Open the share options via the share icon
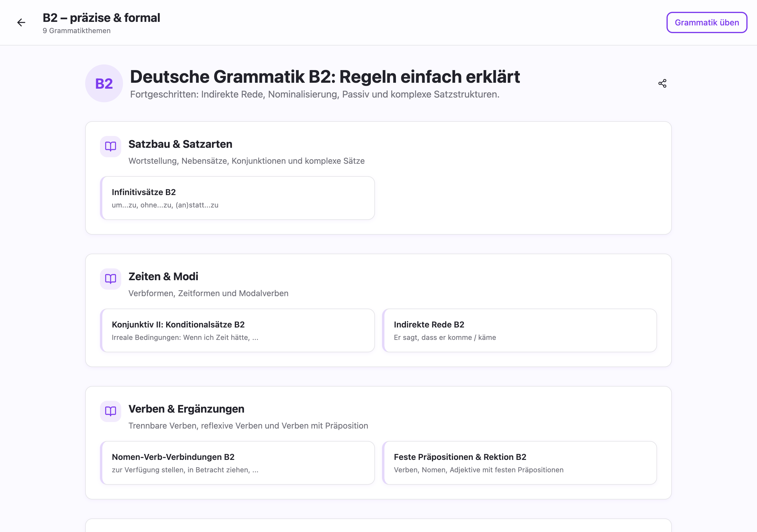Viewport: 757px width, 532px height. [x=662, y=83]
